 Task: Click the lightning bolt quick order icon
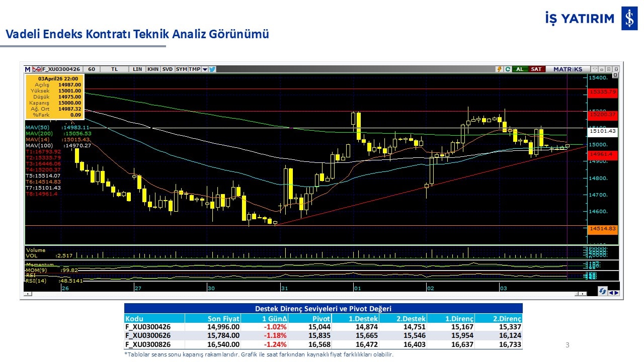499,69
